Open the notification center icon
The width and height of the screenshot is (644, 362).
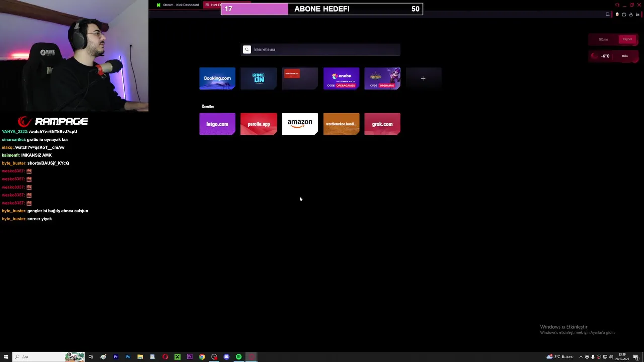[636, 357]
